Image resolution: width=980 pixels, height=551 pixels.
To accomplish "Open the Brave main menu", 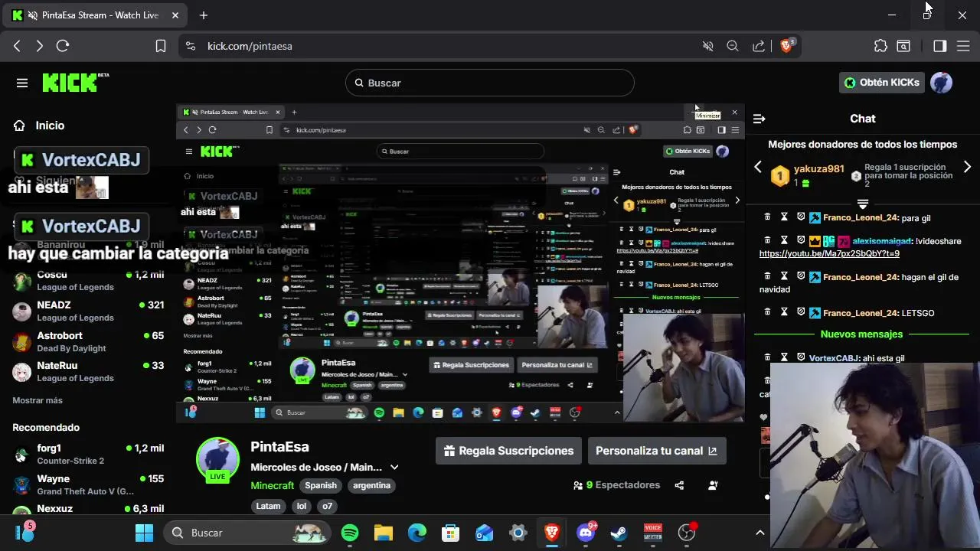I will (x=962, y=46).
